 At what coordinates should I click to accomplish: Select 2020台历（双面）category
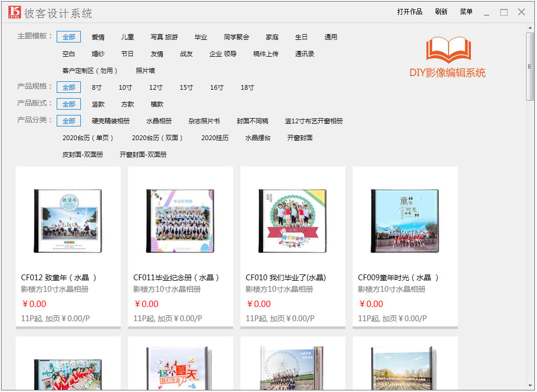point(157,137)
